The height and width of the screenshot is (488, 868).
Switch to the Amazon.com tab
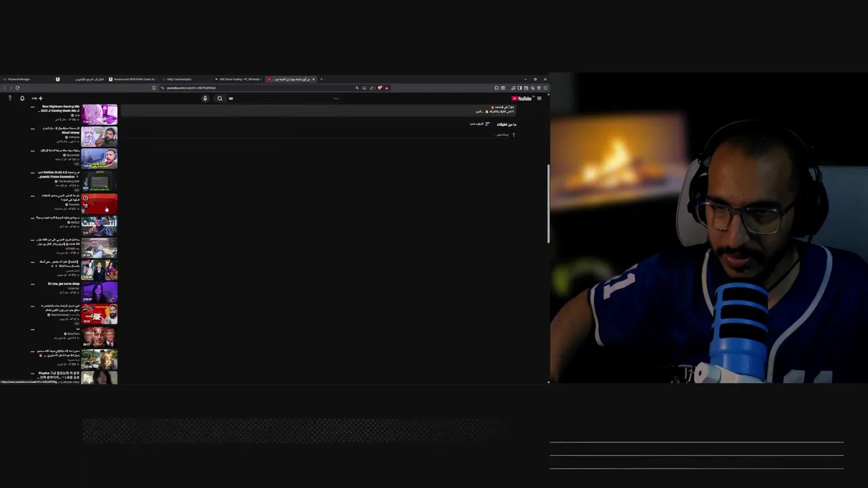pos(133,79)
